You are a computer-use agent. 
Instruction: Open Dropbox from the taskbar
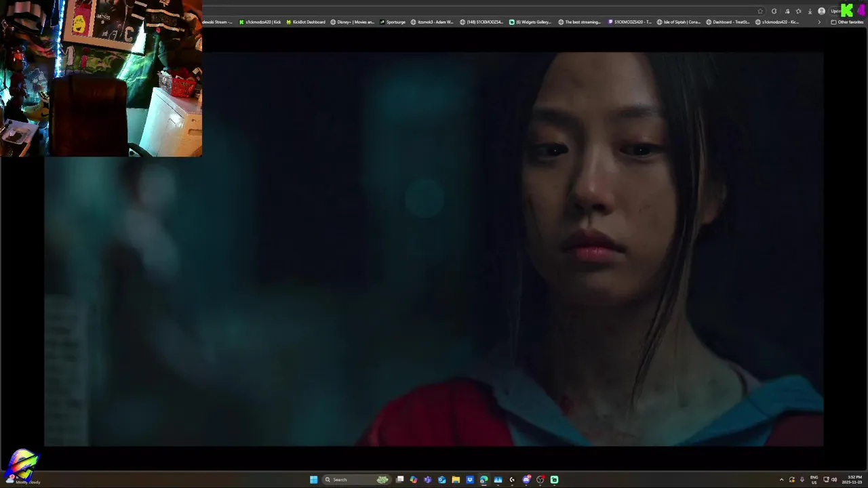point(470,480)
